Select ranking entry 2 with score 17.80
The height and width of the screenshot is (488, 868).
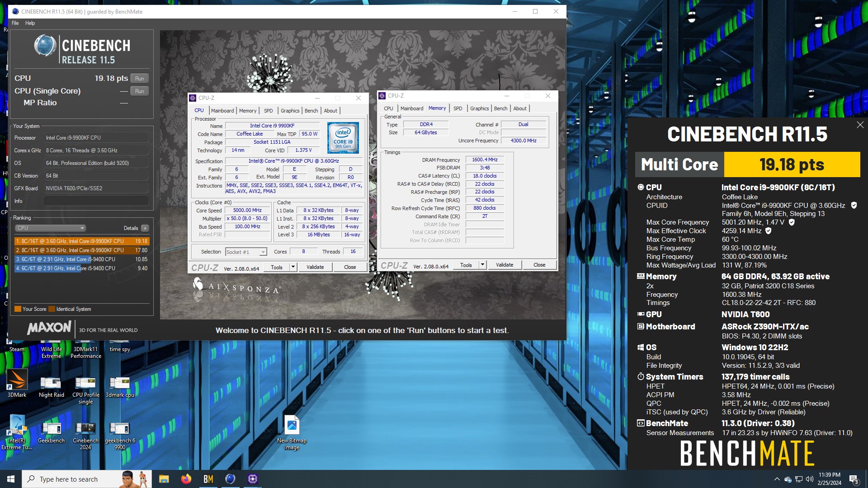click(x=82, y=250)
